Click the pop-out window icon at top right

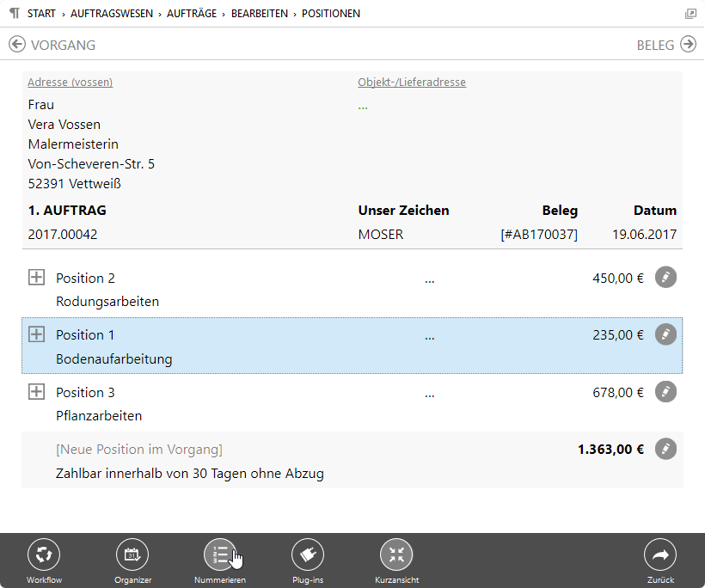click(x=690, y=14)
